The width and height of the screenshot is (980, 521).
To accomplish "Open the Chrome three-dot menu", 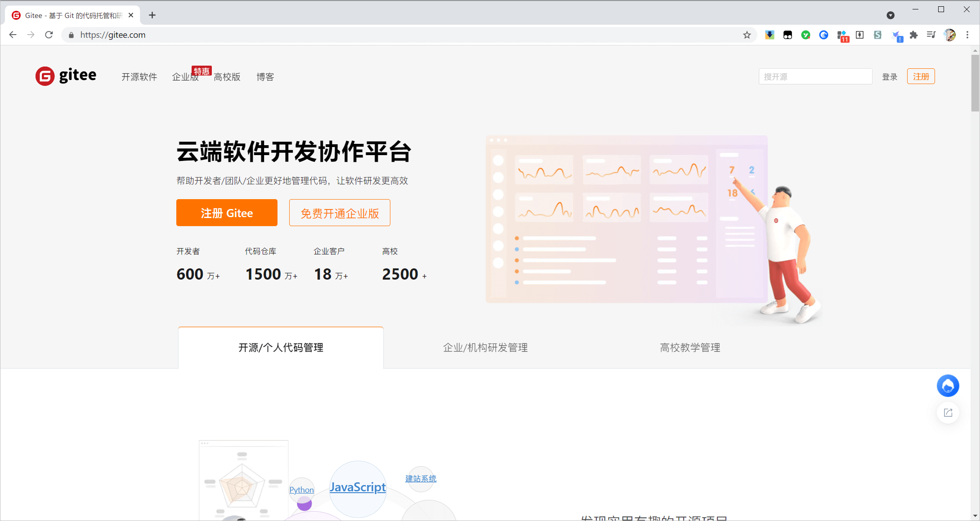I will click(x=967, y=35).
